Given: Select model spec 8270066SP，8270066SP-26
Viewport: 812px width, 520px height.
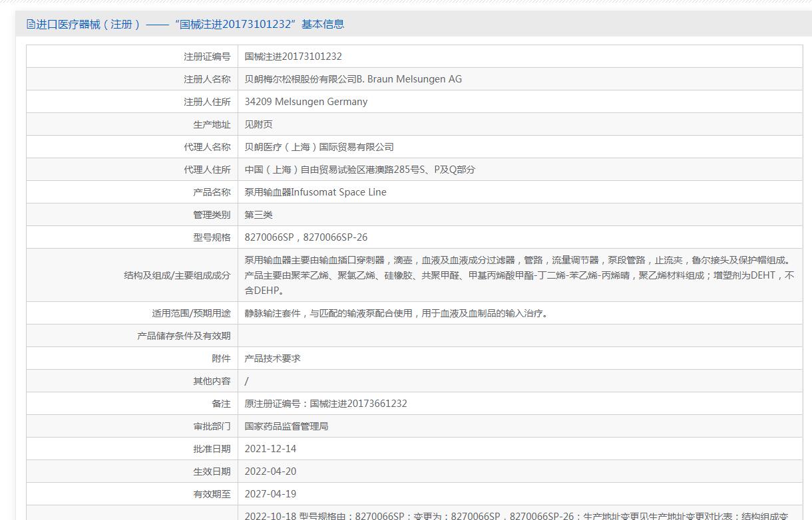Looking at the screenshot, I should pos(305,237).
